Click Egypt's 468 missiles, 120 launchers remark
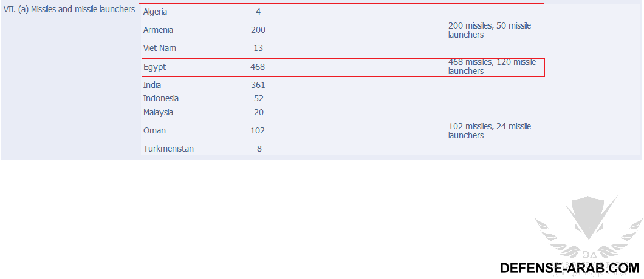644x279 pixels. pyautogui.click(x=492, y=67)
